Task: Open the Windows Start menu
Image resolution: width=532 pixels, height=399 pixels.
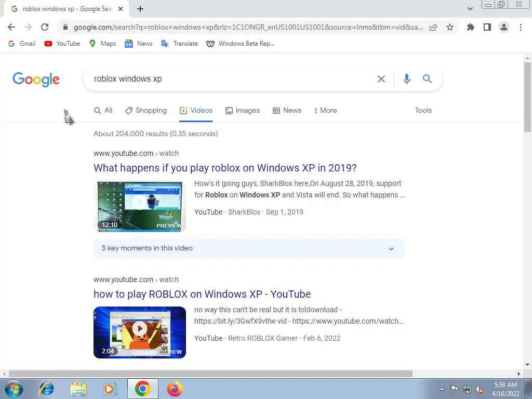Action: click(14, 389)
